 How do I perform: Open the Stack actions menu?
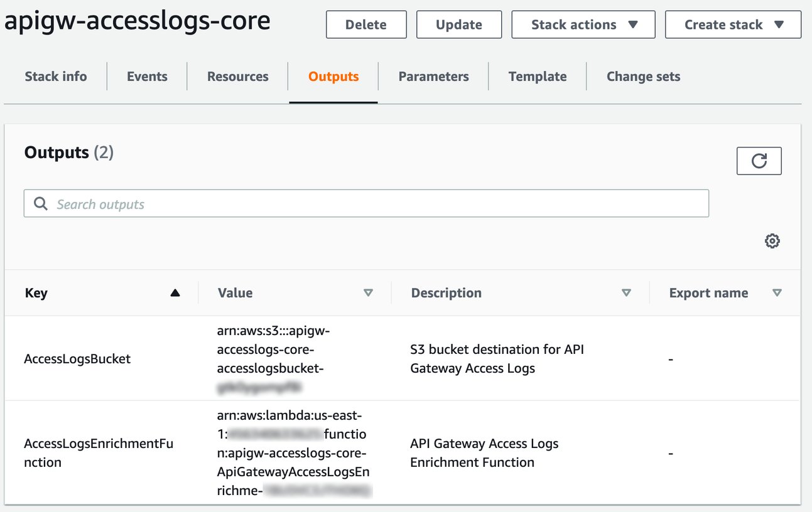[x=583, y=24]
